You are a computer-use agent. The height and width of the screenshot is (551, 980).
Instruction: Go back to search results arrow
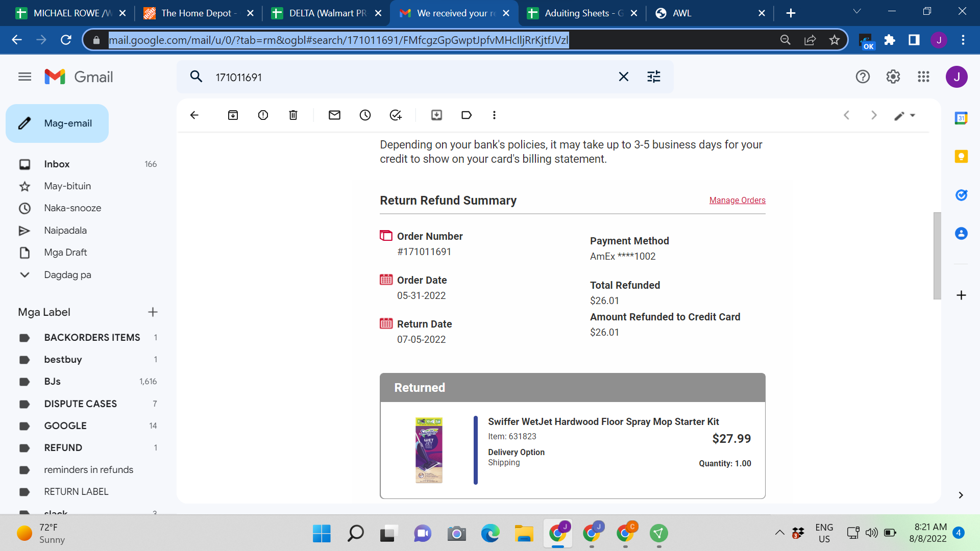pos(194,115)
